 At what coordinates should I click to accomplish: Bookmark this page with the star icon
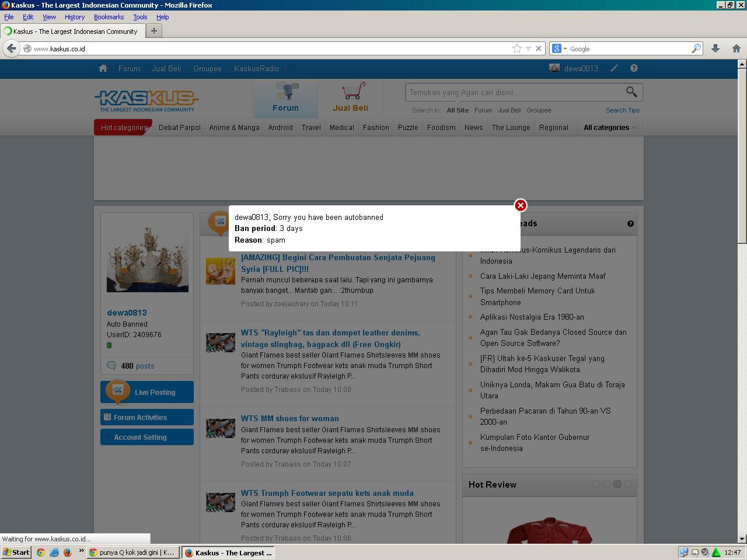(516, 48)
